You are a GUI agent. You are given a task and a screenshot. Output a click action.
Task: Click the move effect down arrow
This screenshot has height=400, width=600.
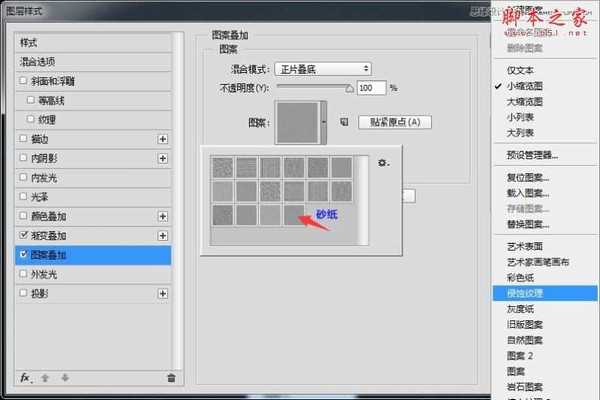click(66, 378)
